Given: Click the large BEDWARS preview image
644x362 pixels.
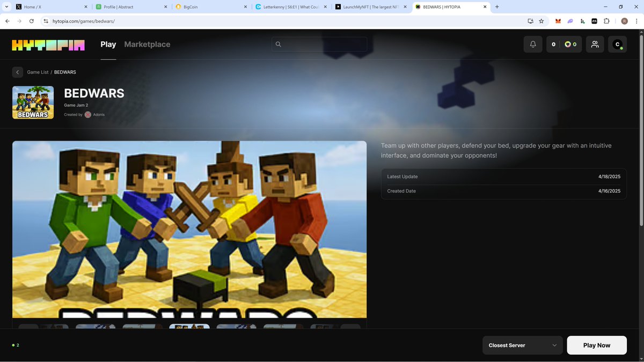Looking at the screenshot, I should pos(189,230).
